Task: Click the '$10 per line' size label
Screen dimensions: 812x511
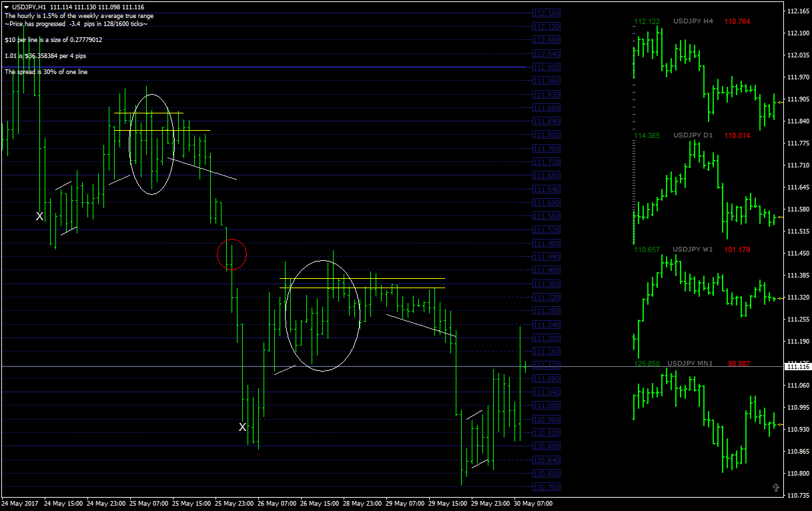Action: (53, 39)
